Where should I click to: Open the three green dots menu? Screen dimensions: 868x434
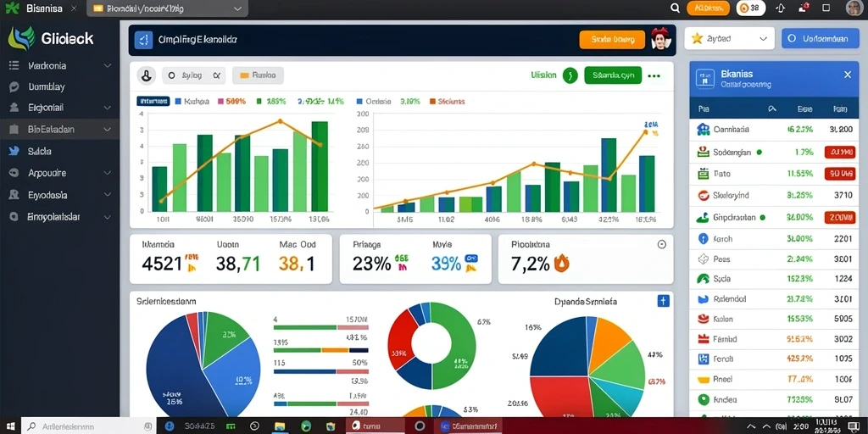pyautogui.click(x=654, y=75)
